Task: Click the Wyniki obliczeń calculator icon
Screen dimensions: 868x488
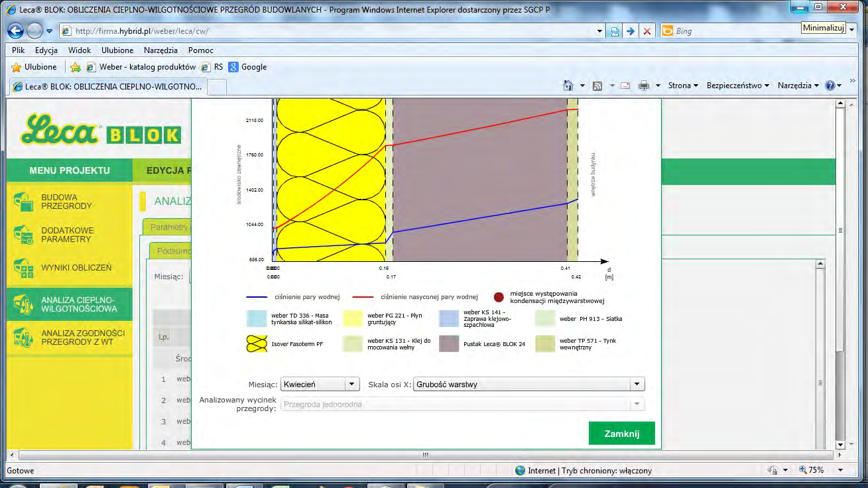Action: click(23, 268)
